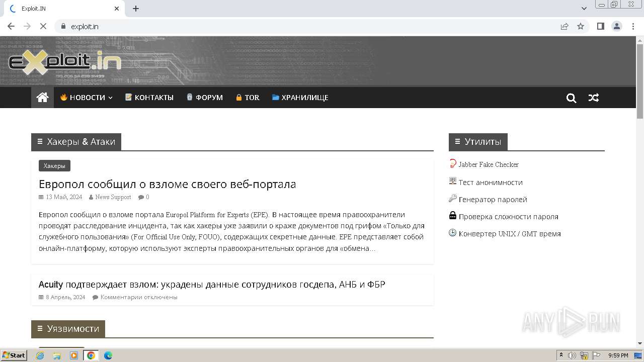Open the ФОРУМ menu item
Screen dimensions: 644x362
point(205,98)
